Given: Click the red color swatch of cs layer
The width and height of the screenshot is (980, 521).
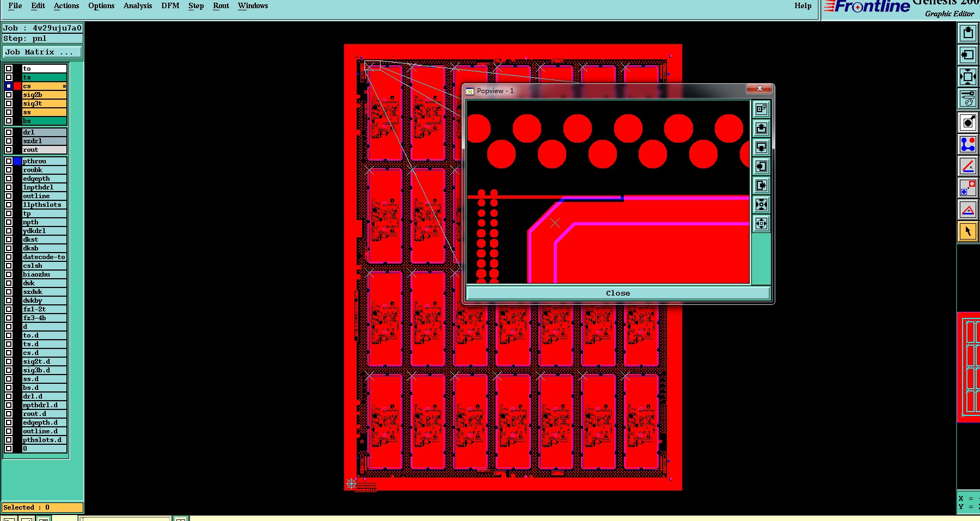Looking at the screenshot, I should 17,86.
